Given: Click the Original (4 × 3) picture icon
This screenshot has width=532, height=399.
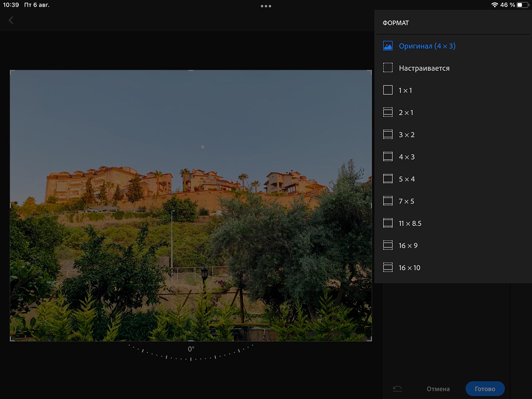Looking at the screenshot, I should (388, 46).
